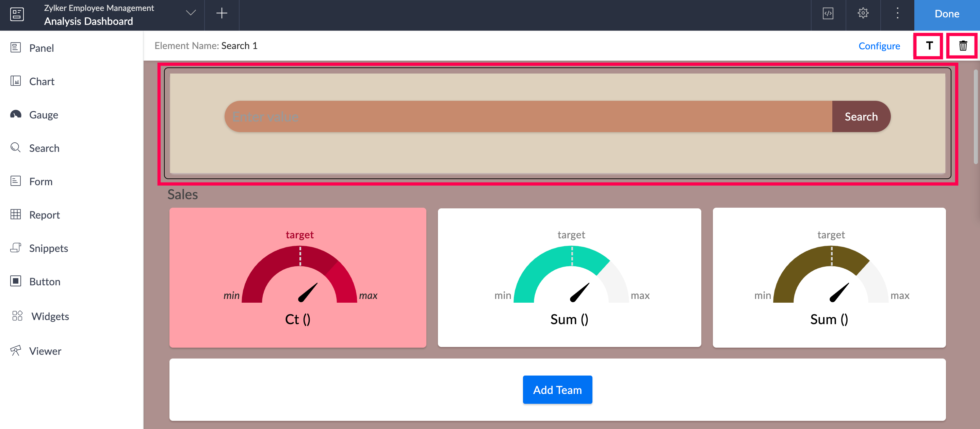980x429 pixels.
Task: Click the Done button
Action: [947, 14]
